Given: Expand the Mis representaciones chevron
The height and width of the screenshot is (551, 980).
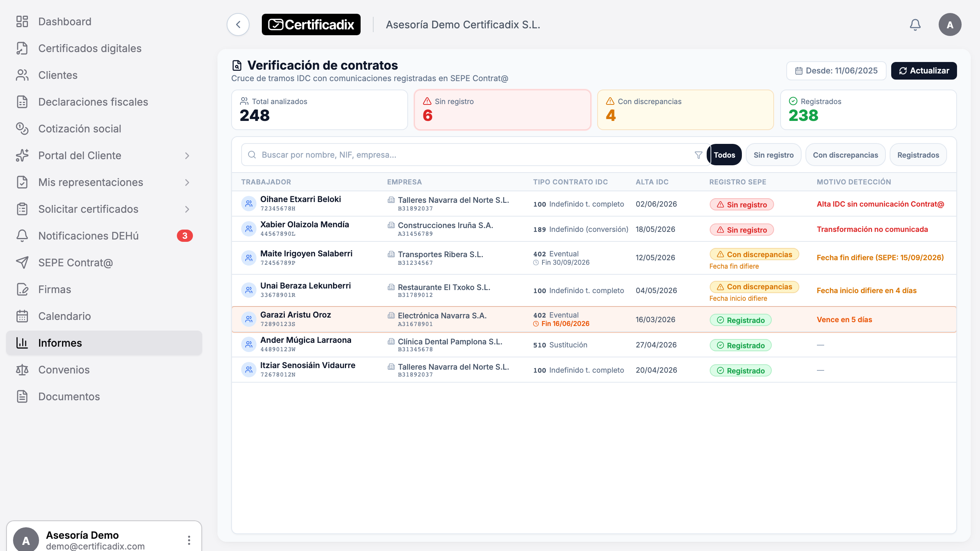Looking at the screenshot, I should tap(187, 183).
